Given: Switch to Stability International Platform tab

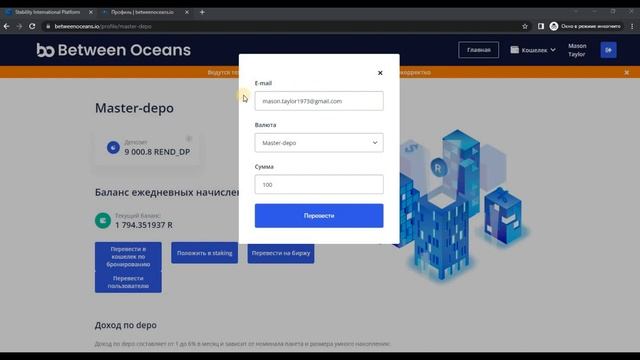Looking at the screenshot, I should [x=47, y=12].
